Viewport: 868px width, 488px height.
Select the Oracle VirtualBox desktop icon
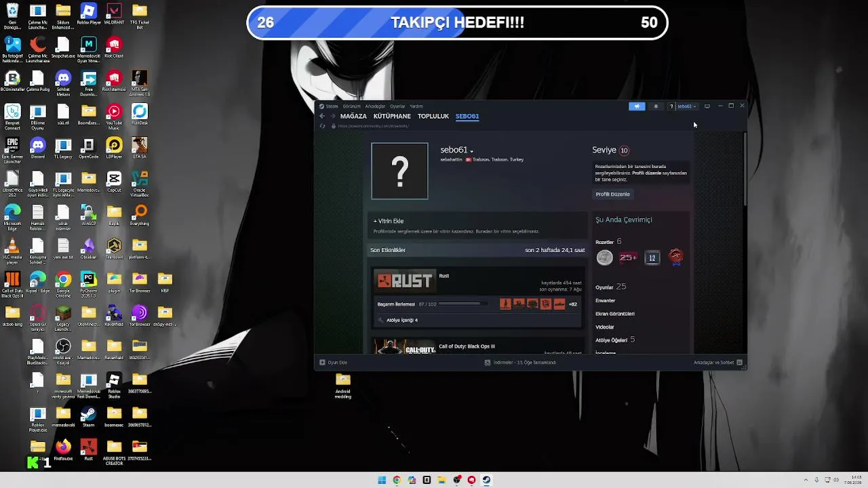point(140,184)
